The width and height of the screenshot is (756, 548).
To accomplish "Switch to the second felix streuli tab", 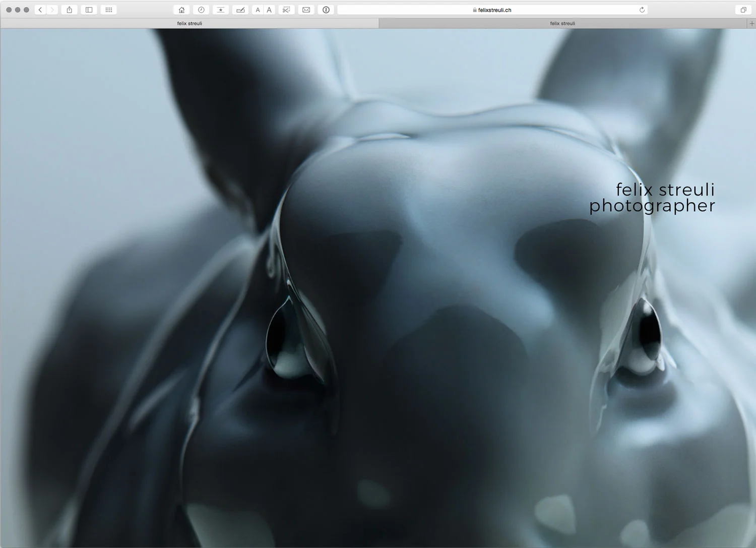I will point(562,23).
